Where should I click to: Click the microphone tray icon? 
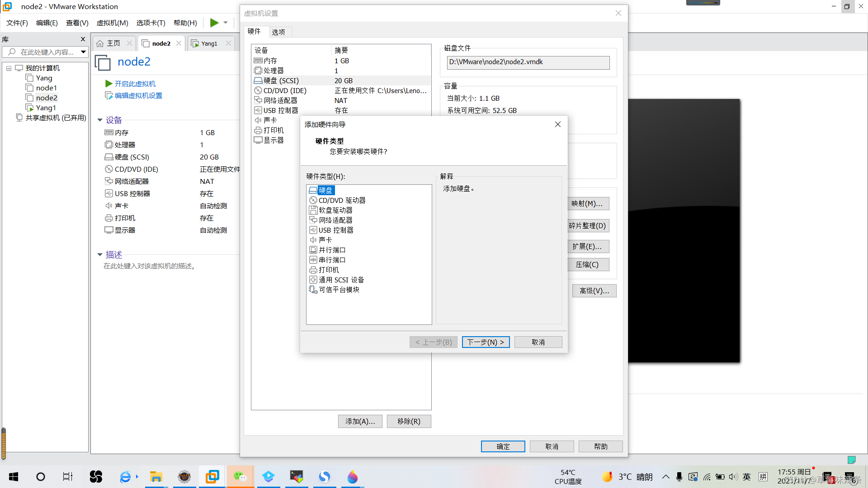pyautogui.click(x=679, y=477)
